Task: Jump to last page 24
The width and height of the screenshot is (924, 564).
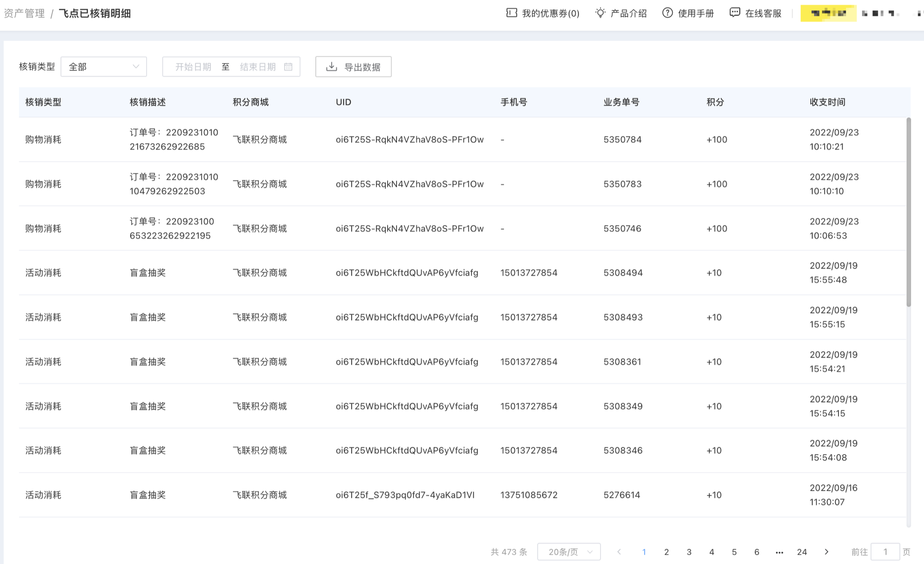Action: click(801, 552)
